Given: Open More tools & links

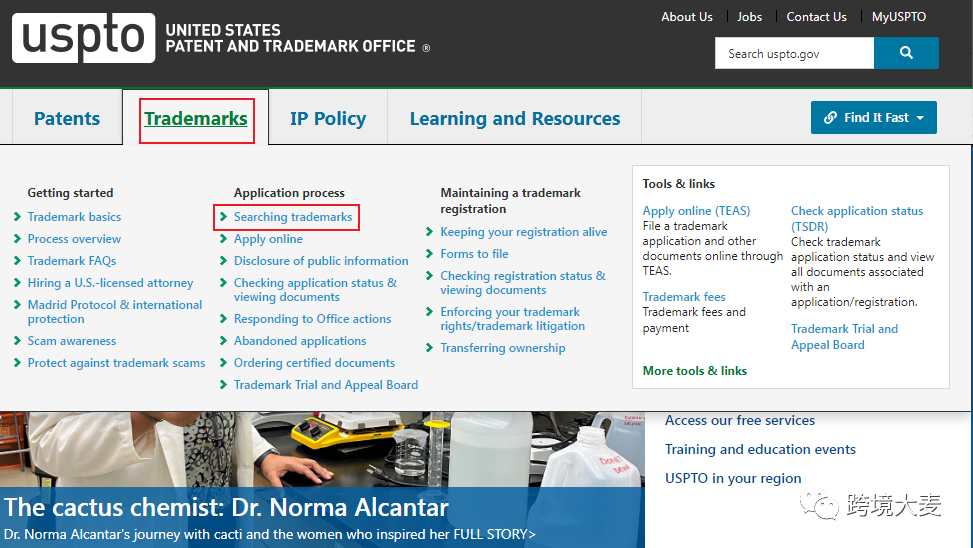Looking at the screenshot, I should (694, 371).
